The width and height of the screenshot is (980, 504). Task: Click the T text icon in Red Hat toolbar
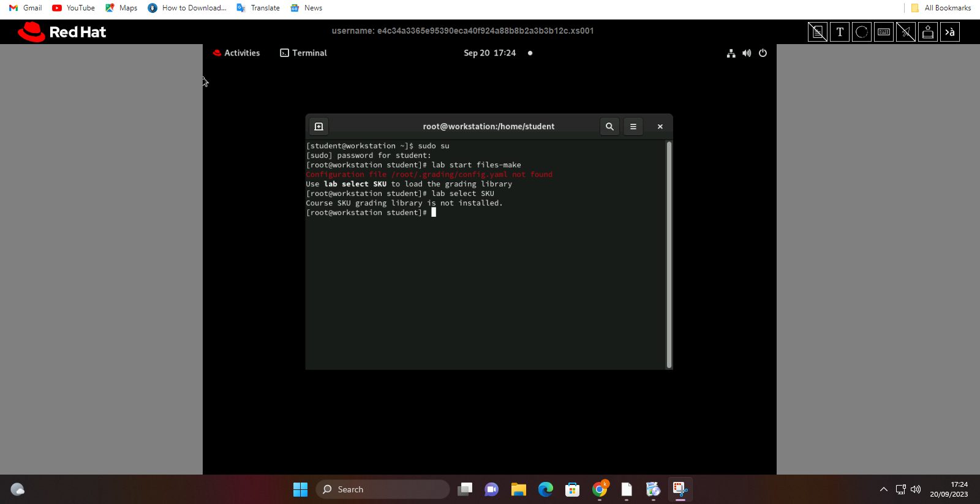tap(840, 32)
